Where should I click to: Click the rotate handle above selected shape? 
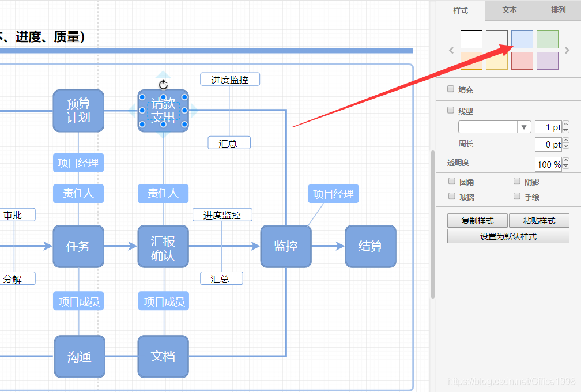click(x=164, y=85)
